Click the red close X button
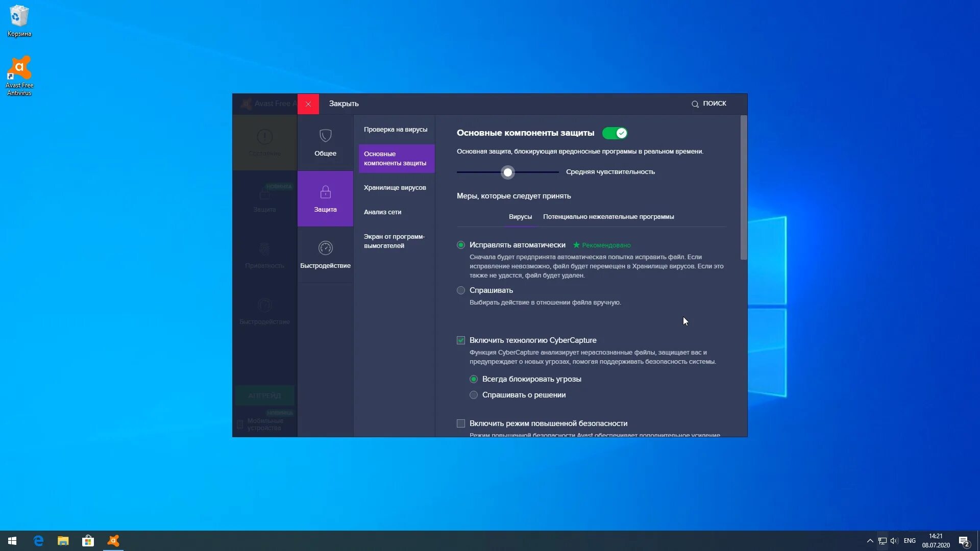980x551 pixels. point(308,104)
